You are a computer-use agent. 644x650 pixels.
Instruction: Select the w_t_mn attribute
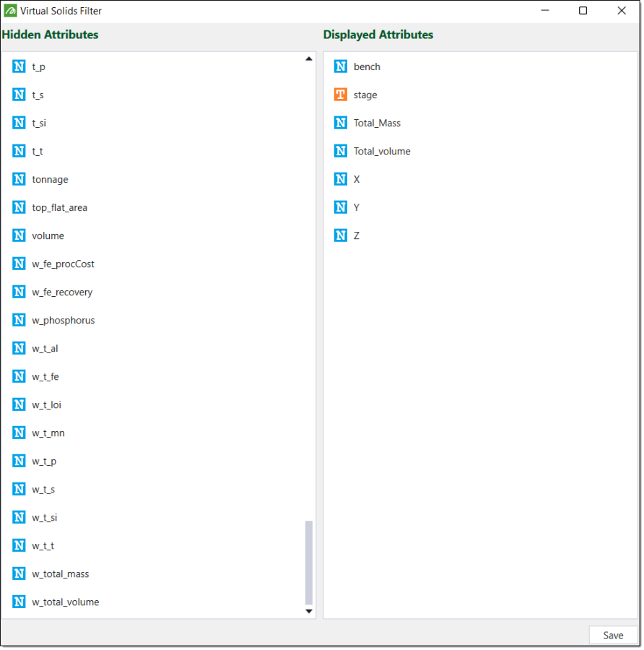(48, 433)
